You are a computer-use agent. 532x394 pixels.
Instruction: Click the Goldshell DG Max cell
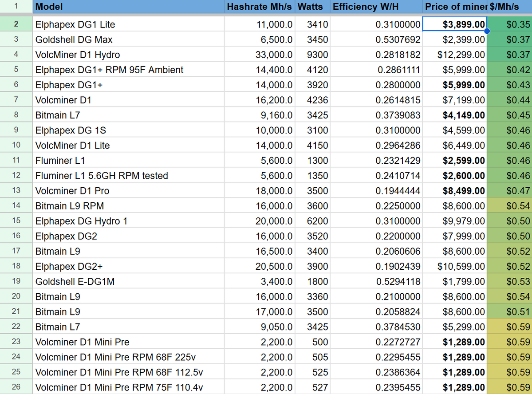[x=128, y=39]
